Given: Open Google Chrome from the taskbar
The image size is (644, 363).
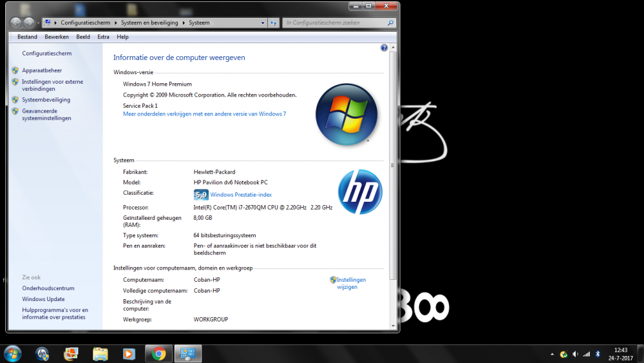Looking at the screenshot, I should pyautogui.click(x=158, y=353).
